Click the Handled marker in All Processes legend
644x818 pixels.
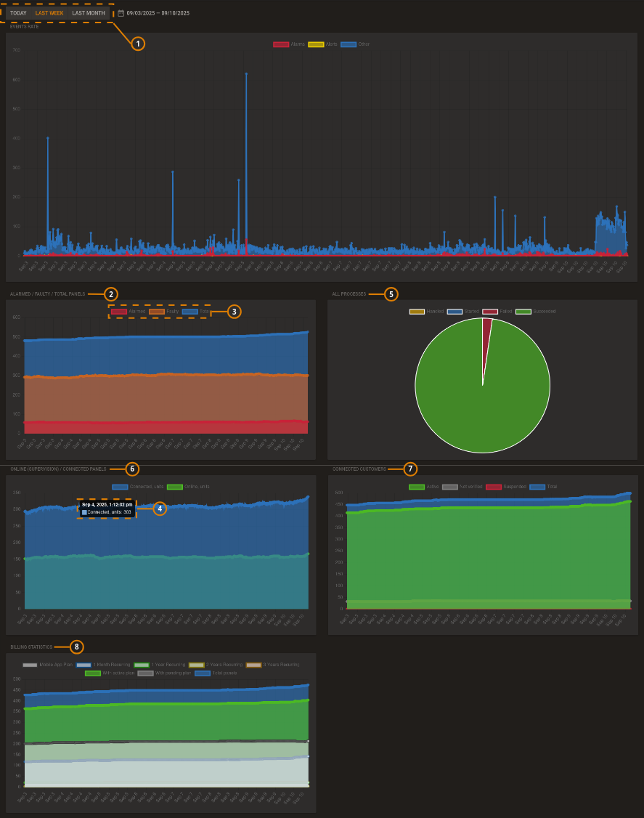417,311
